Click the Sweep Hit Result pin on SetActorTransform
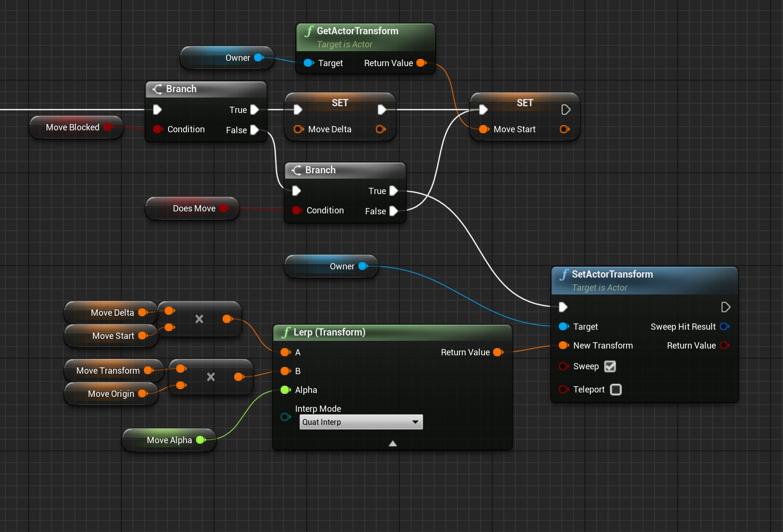 (x=724, y=326)
